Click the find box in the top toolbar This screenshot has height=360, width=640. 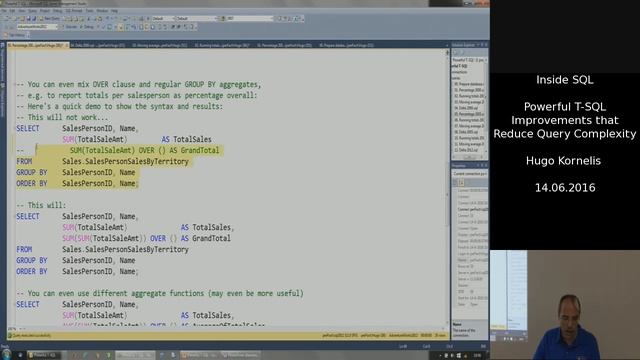point(249,18)
